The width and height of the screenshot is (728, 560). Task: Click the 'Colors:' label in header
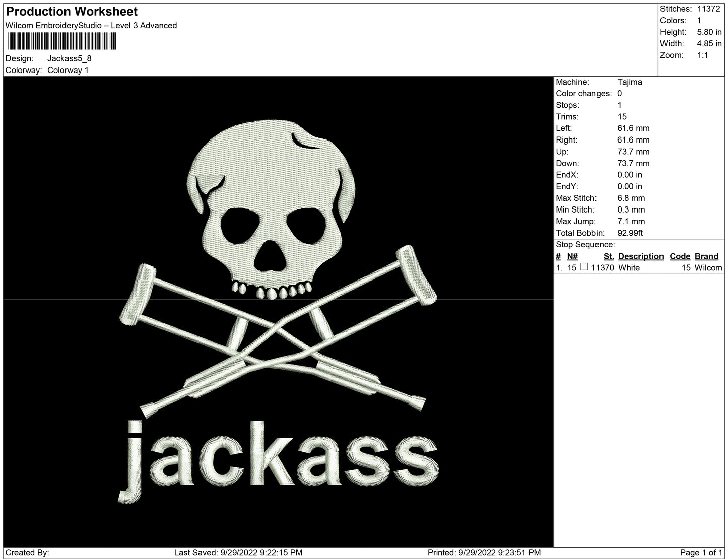[x=673, y=21]
